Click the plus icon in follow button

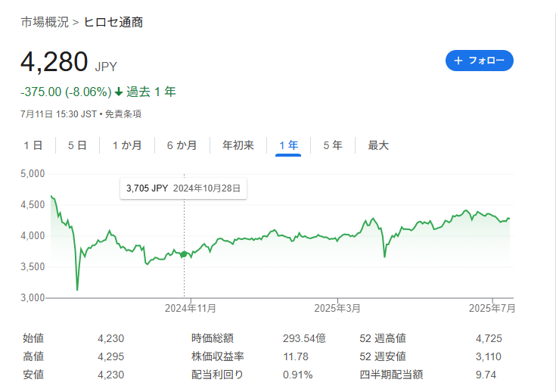pyautogui.click(x=458, y=61)
